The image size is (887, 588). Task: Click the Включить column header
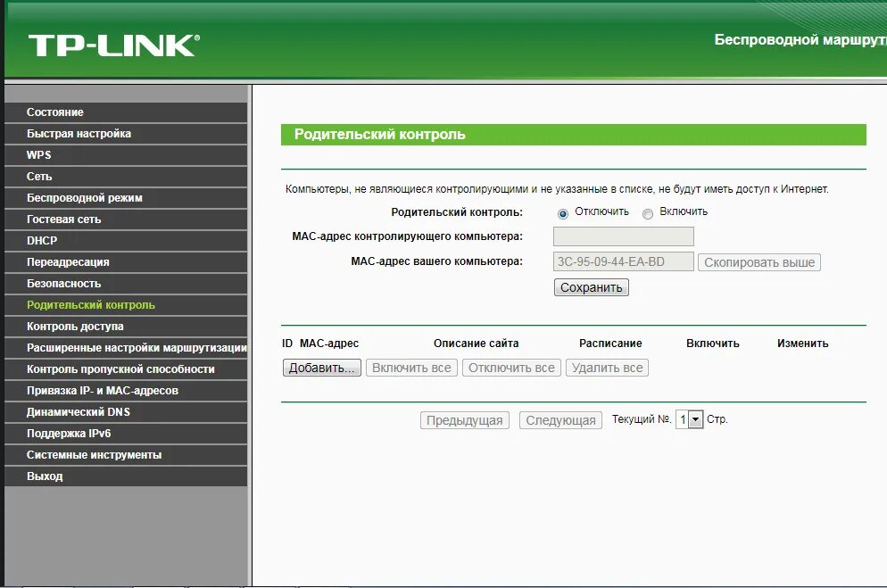(713, 344)
